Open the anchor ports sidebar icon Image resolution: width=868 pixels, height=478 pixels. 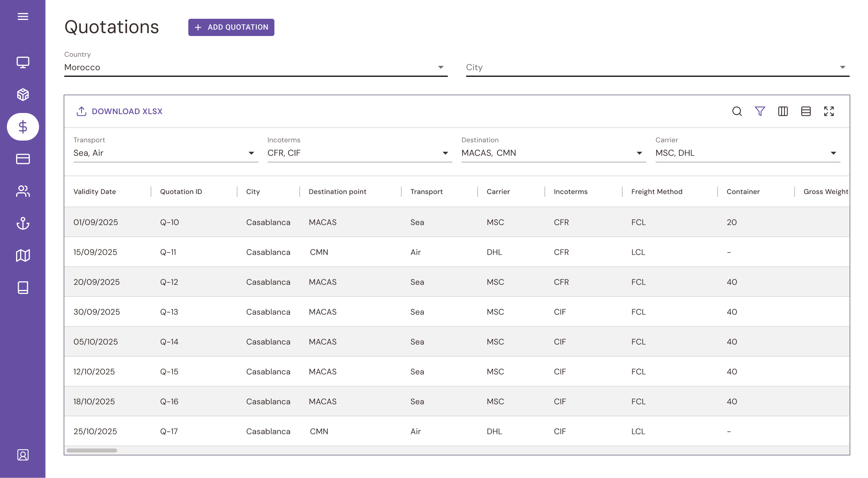pyautogui.click(x=23, y=223)
